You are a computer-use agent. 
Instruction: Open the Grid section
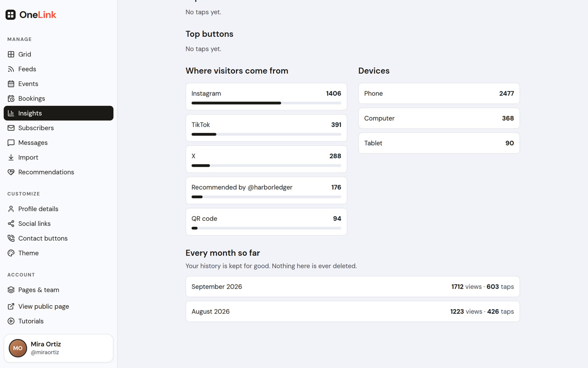(x=58, y=54)
